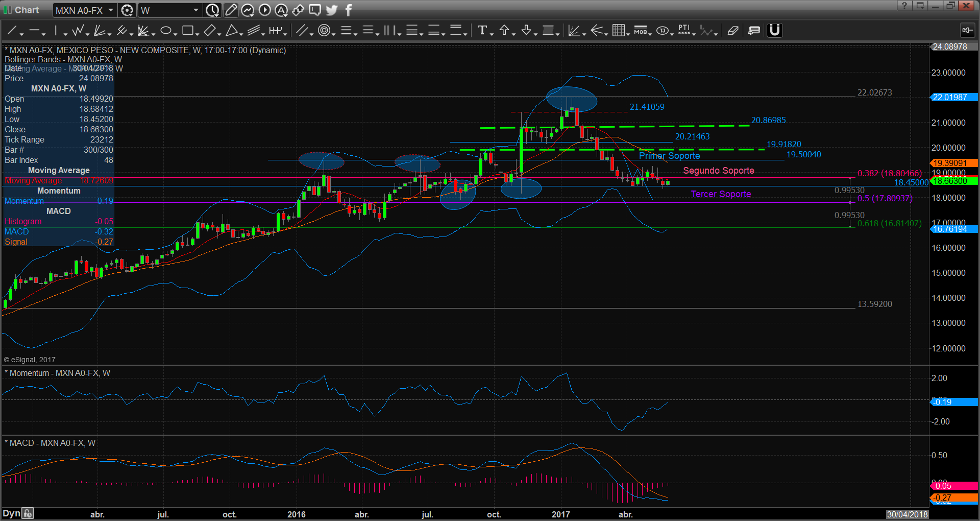Select the eraser tool

pyautogui.click(x=732, y=31)
